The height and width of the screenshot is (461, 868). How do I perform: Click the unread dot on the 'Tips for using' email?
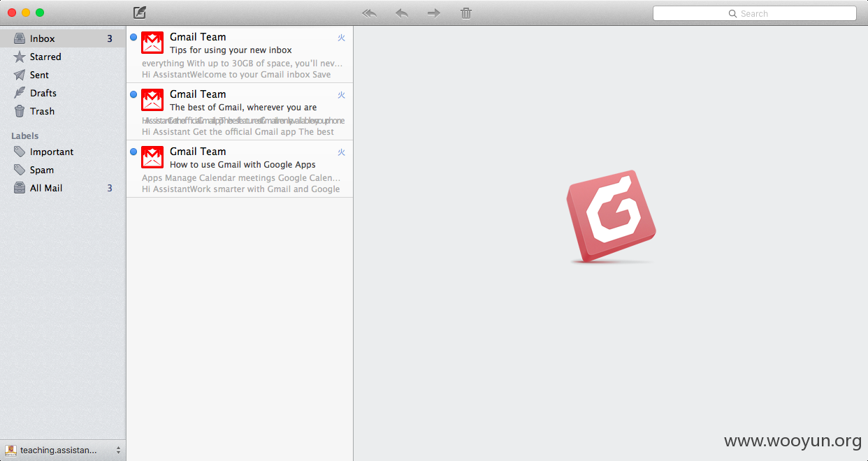point(133,37)
